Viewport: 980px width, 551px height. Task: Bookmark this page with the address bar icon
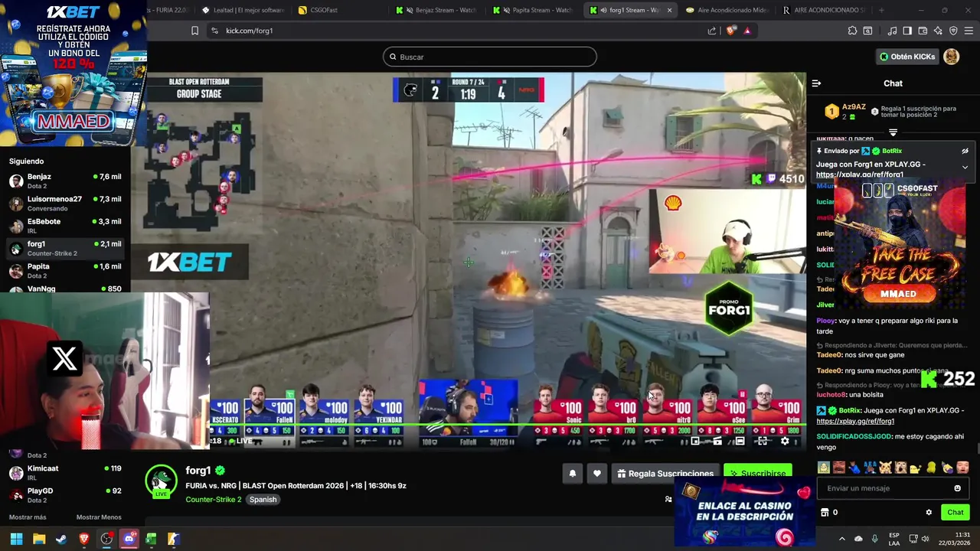pos(194,31)
